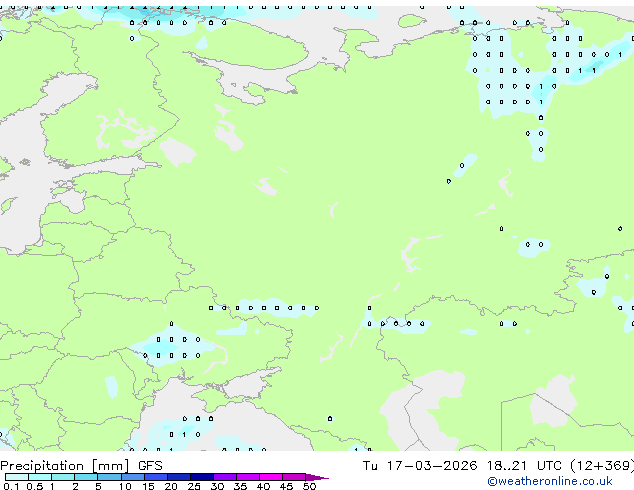Viewport: 634px width, 490px height.
Task: Click the '0.1' legend scale label
Action: tap(11, 486)
